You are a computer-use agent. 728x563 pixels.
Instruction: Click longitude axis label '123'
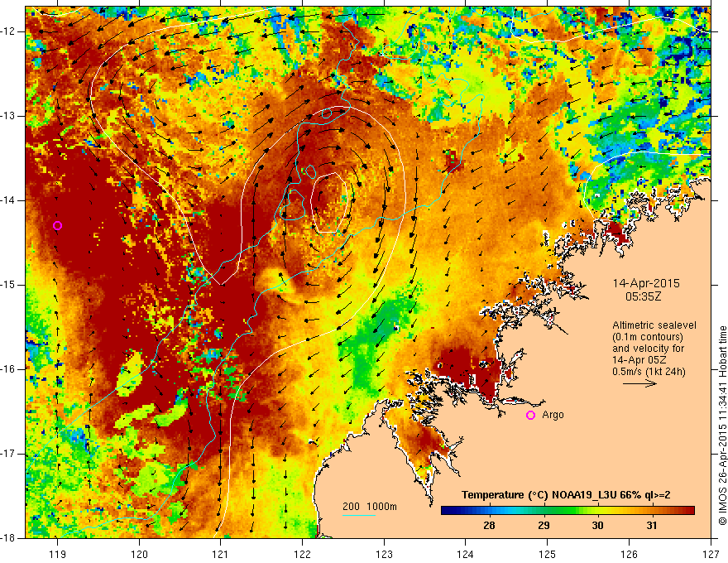[x=384, y=554]
